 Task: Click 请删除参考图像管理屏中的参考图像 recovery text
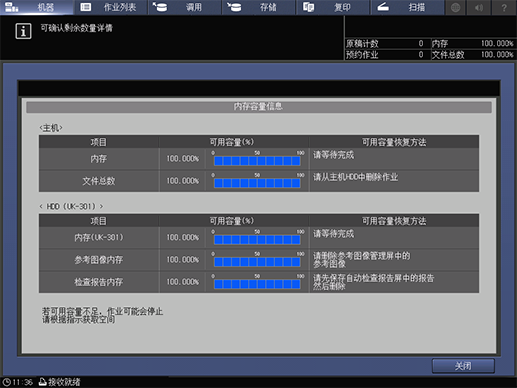click(x=361, y=260)
